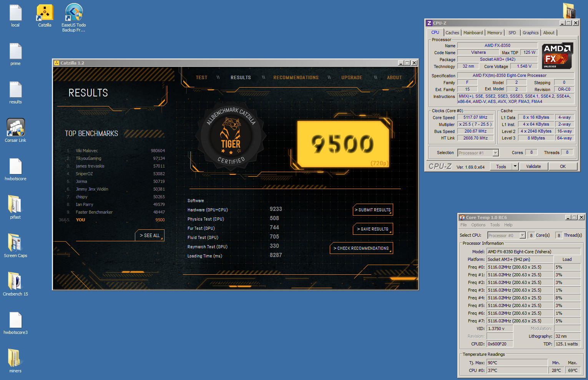Click the SUBMIT RESULTS button
Image resolution: width=588 pixels, height=380 pixels.
tap(373, 210)
